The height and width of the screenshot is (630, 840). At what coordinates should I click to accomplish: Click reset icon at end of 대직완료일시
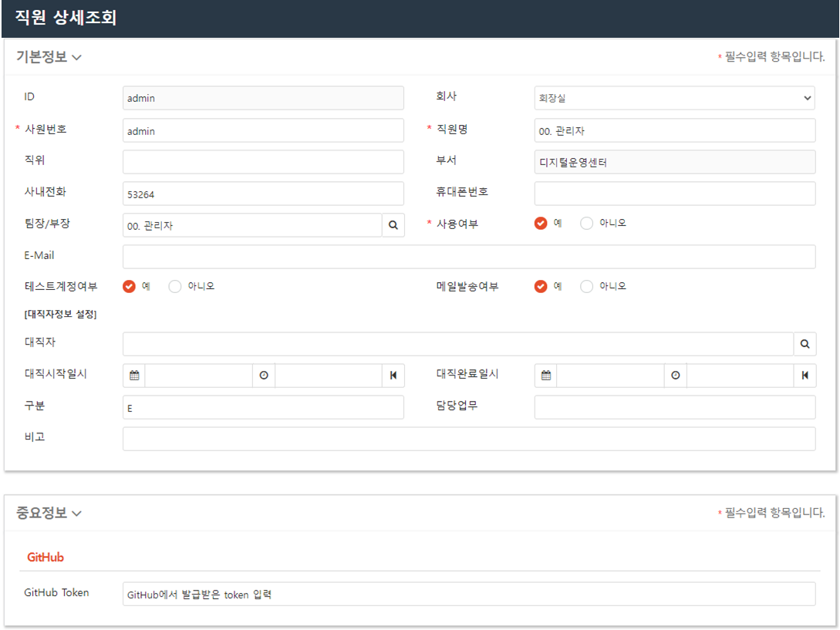coord(805,376)
